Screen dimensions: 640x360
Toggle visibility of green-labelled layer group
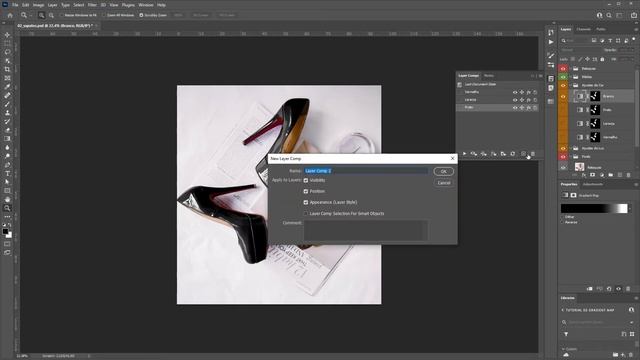tap(563, 77)
